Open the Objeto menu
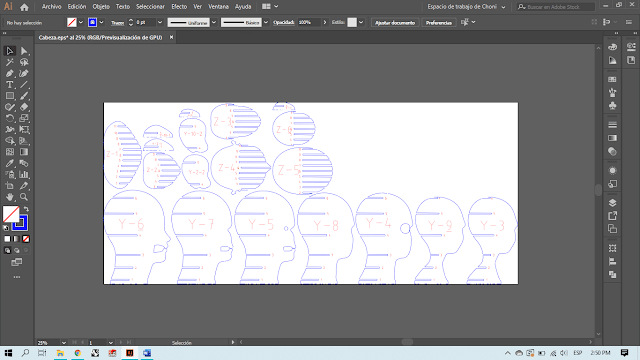Screen dimensions: 640x360 pyautogui.click(x=101, y=7)
